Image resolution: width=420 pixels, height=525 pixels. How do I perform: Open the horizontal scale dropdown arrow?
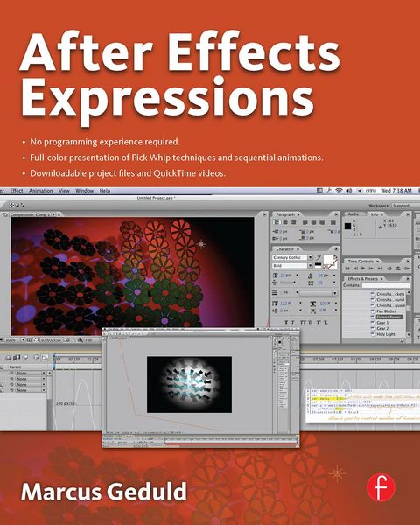click(x=336, y=304)
